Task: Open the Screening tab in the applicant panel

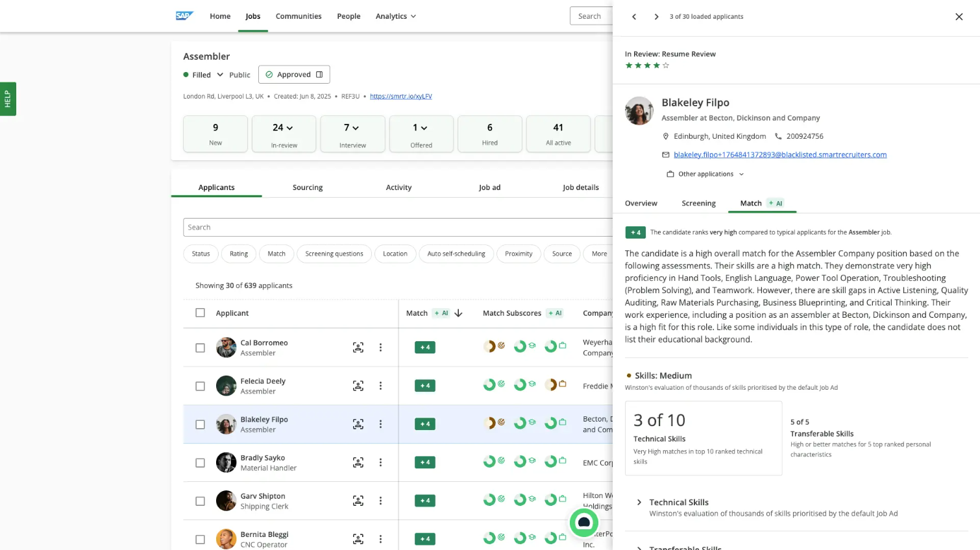Action: click(698, 203)
